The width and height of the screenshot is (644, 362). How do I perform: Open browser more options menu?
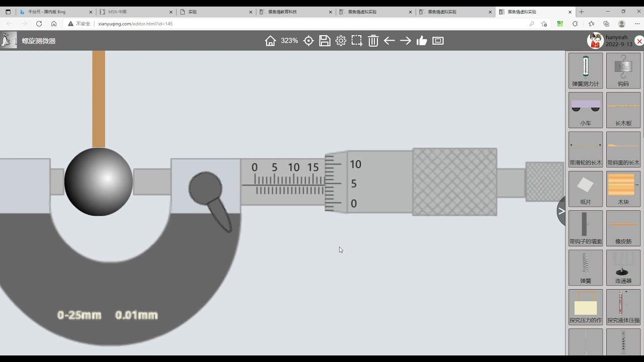(x=637, y=24)
